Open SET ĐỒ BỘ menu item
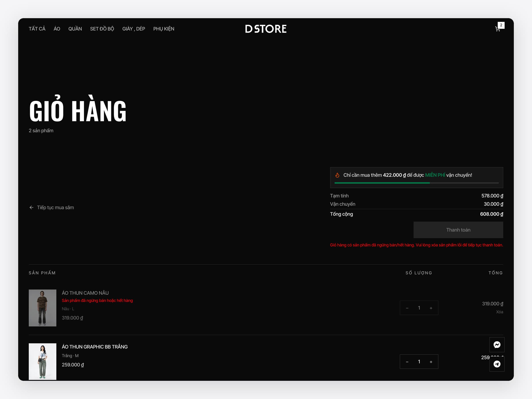The width and height of the screenshot is (532, 399). click(x=102, y=29)
